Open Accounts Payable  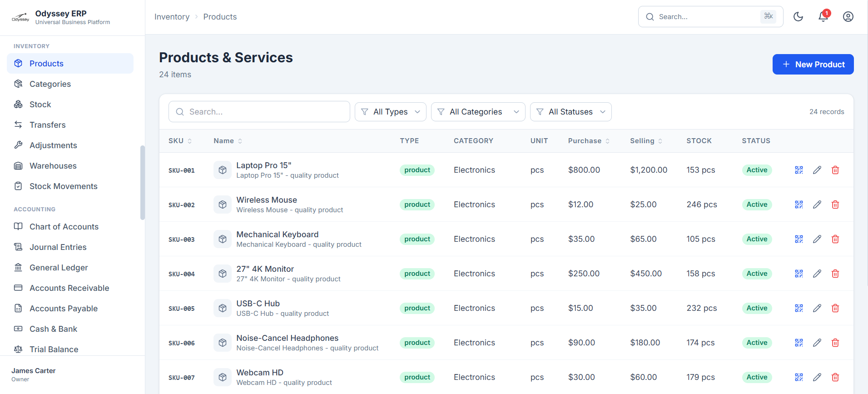pos(70,309)
